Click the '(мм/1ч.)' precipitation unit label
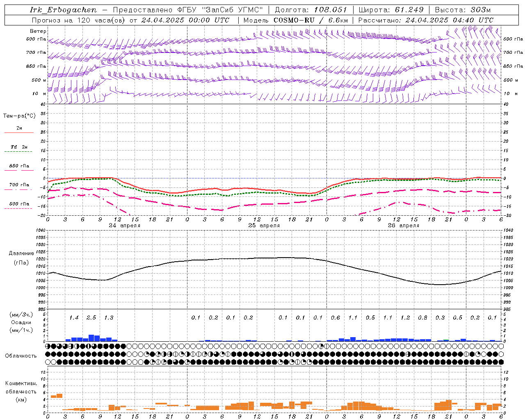This screenshot has height=420, width=525. click(21, 331)
